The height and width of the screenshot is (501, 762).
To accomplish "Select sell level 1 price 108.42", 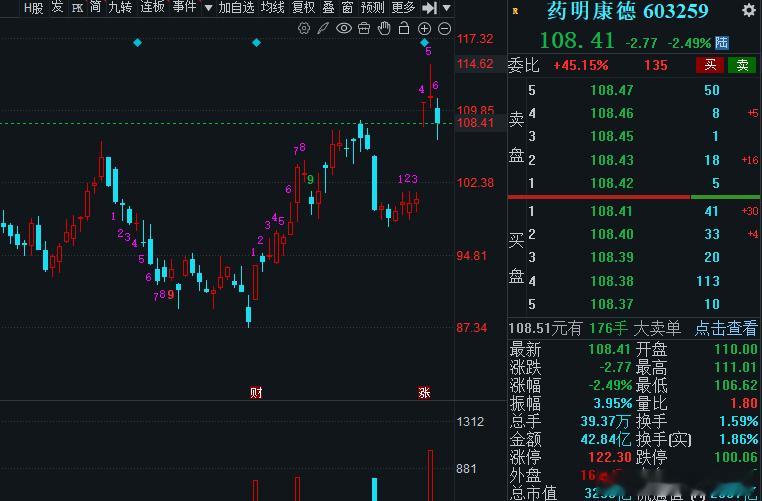I will point(612,183).
